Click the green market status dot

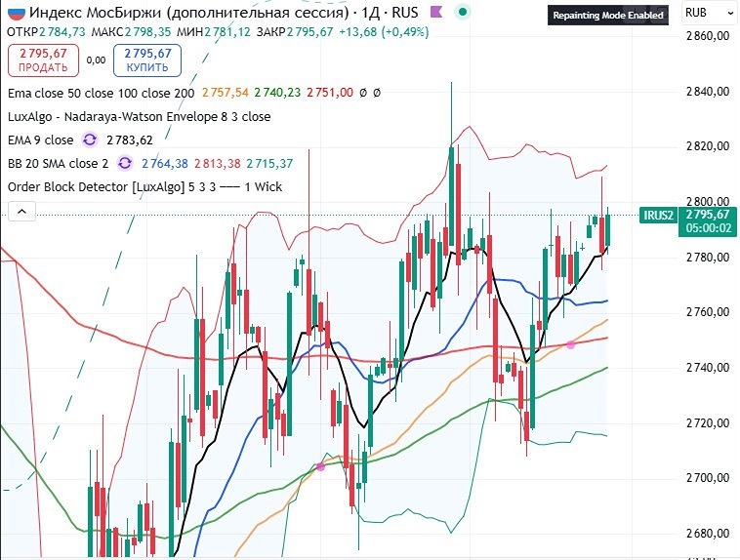pos(463,12)
